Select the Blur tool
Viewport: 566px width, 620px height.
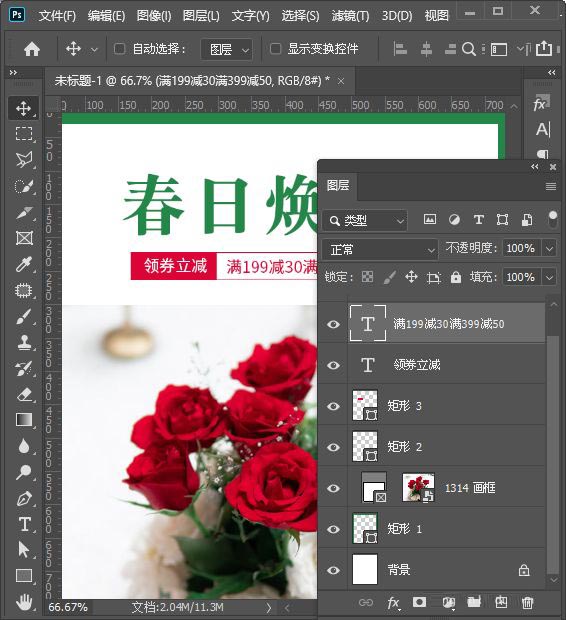(24, 446)
